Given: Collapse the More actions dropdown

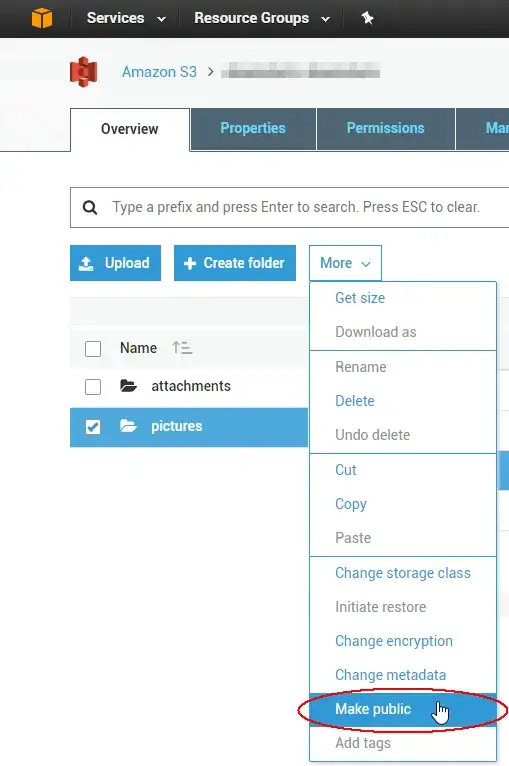Looking at the screenshot, I should coord(345,263).
